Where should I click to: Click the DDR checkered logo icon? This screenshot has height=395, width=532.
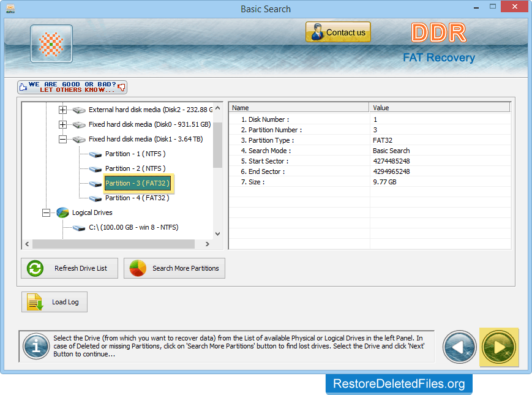pos(51,43)
